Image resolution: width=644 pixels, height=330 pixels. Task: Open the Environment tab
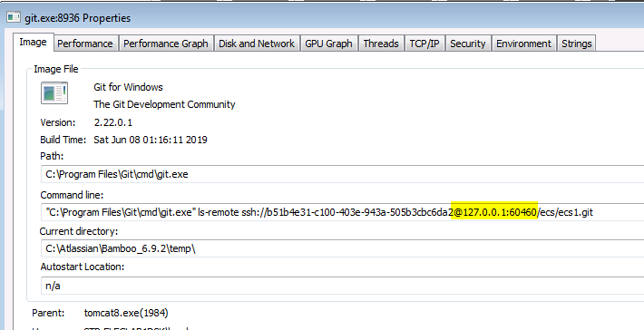(x=523, y=44)
